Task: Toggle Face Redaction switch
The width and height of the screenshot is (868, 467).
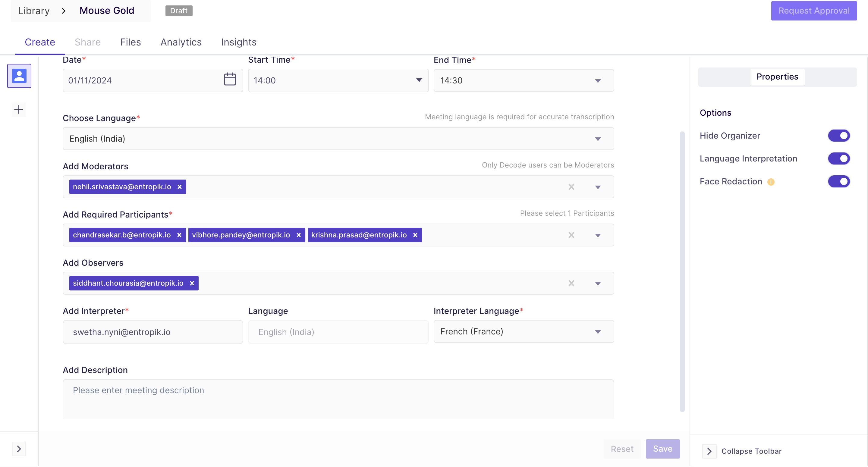Action: click(839, 182)
